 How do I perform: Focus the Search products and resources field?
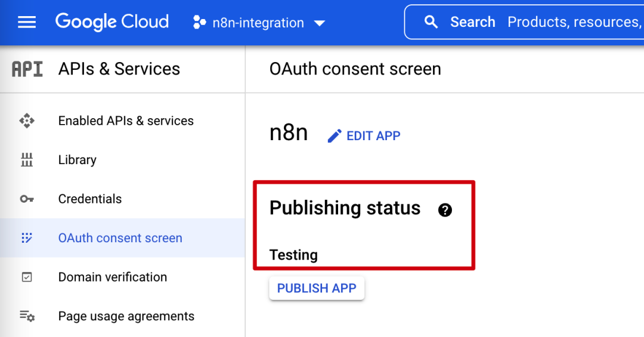pyautogui.click(x=525, y=22)
